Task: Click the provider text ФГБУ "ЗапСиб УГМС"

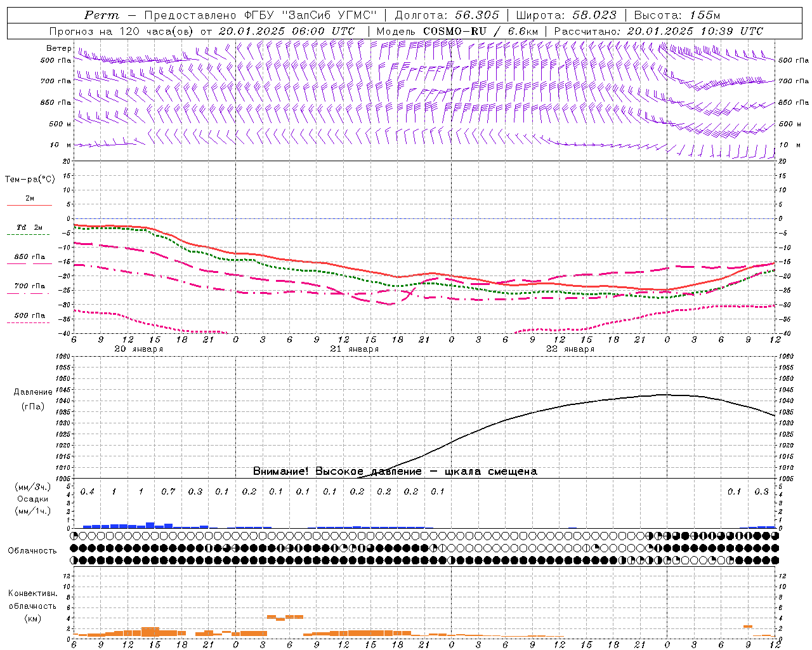Action: (310, 15)
